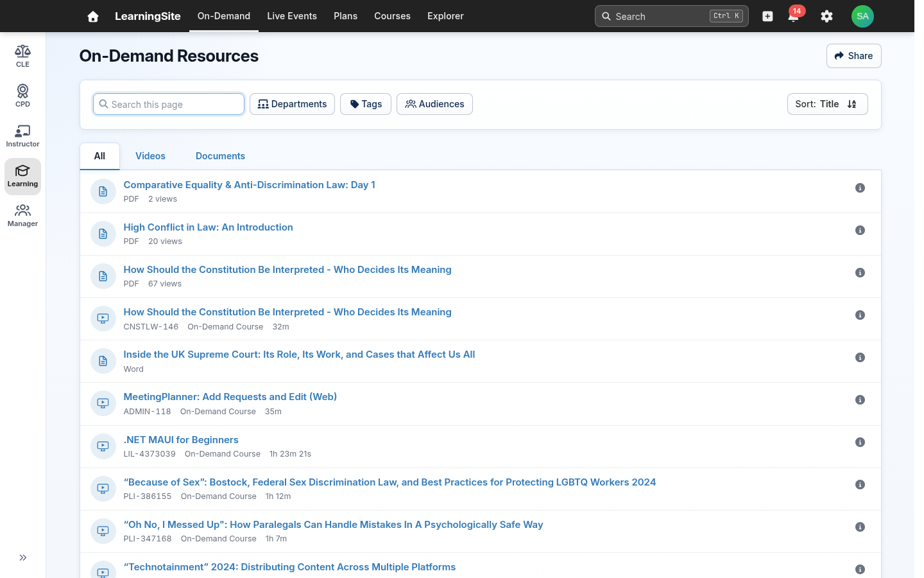Image resolution: width=924 pixels, height=578 pixels.
Task: Open “Technotainment” 2024: Distributing Content link
Action: coord(289,567)
